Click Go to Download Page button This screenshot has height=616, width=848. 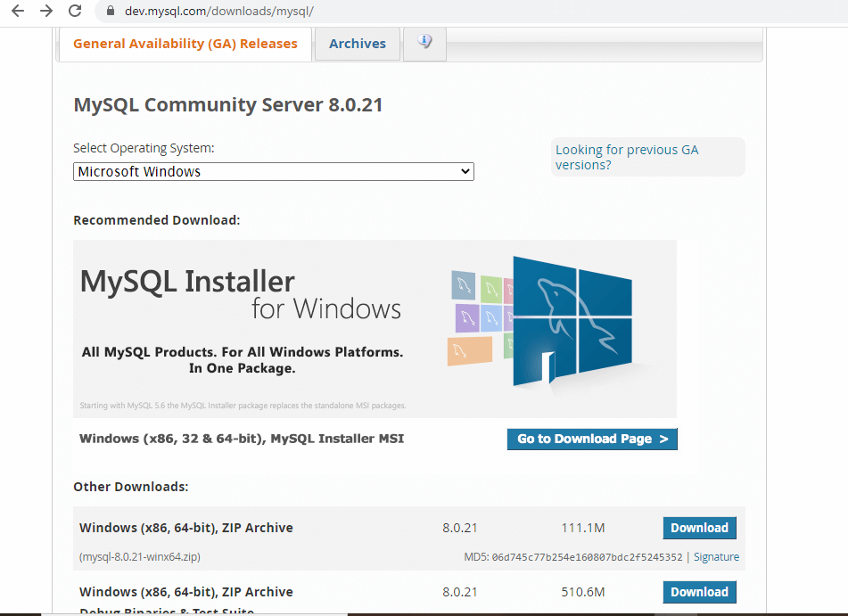(591, 439)
